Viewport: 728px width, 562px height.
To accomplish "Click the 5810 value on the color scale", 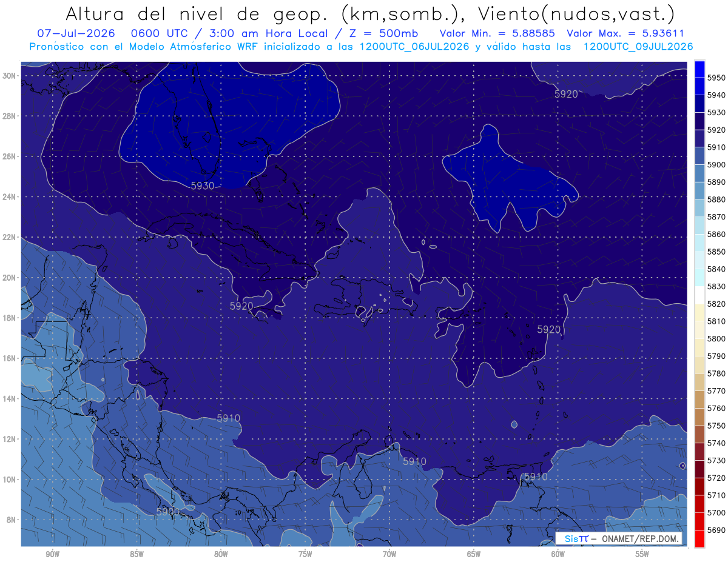I will coord(716,321).
